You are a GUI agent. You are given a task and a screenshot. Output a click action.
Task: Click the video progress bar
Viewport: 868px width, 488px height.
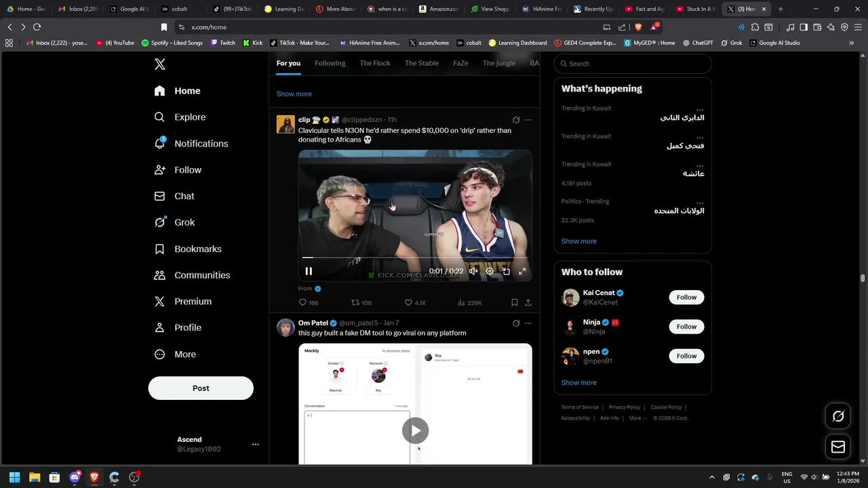tap(415, 258)
